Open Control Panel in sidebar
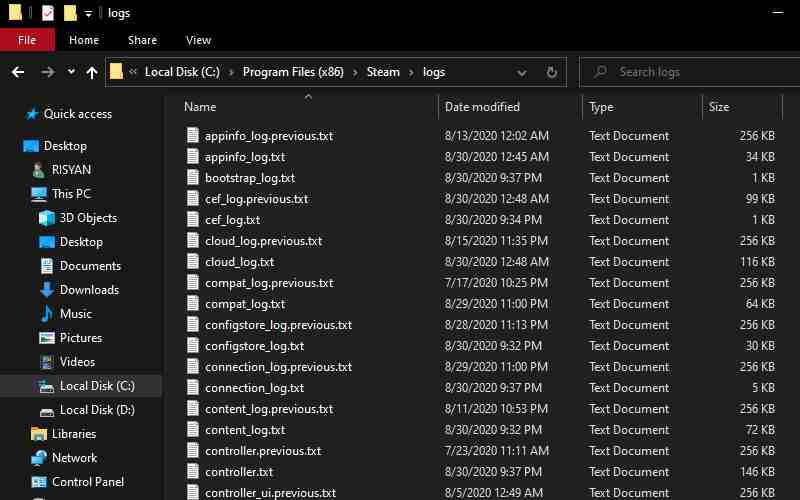The width and height of the screenshot is (800, 500). point(88,482)
